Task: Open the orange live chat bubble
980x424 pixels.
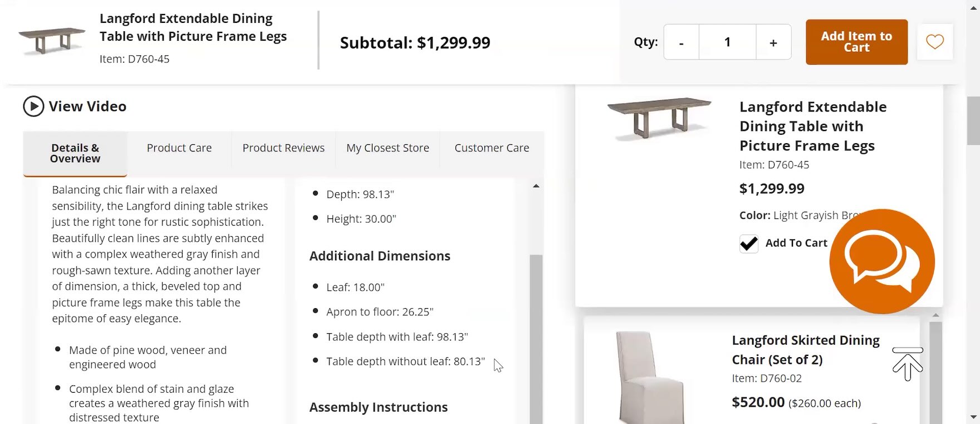Action: (881, 261)
